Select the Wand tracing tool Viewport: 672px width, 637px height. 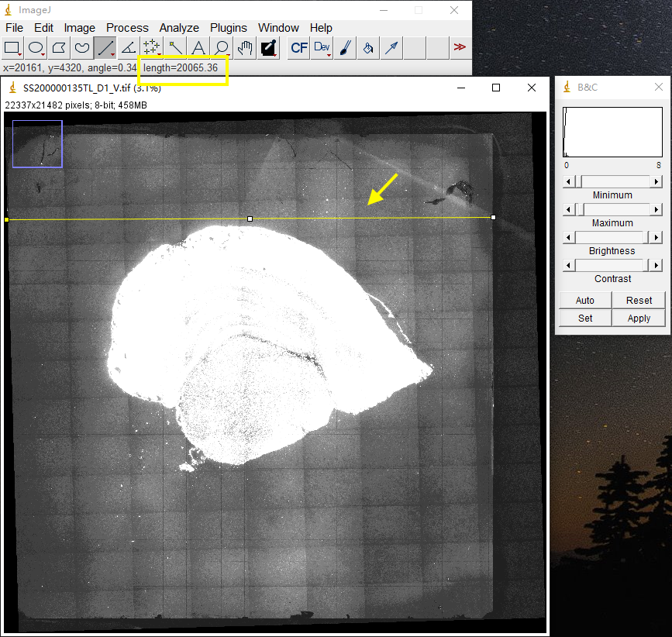click(174, 48)
